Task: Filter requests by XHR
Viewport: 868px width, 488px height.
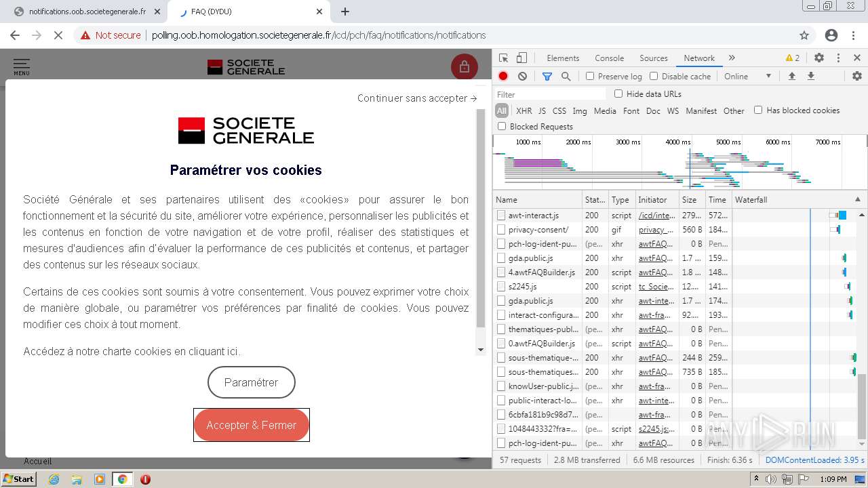Action: click(x=524, y=111)
